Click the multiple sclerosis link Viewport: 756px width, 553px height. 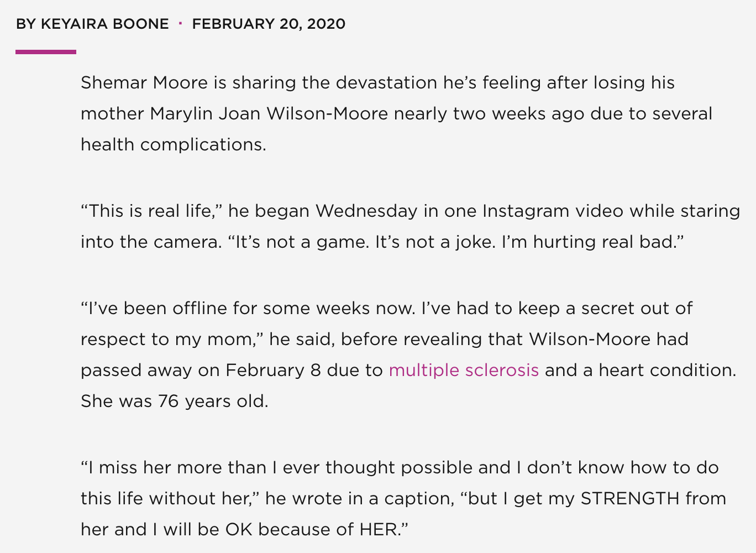point(464,370)
